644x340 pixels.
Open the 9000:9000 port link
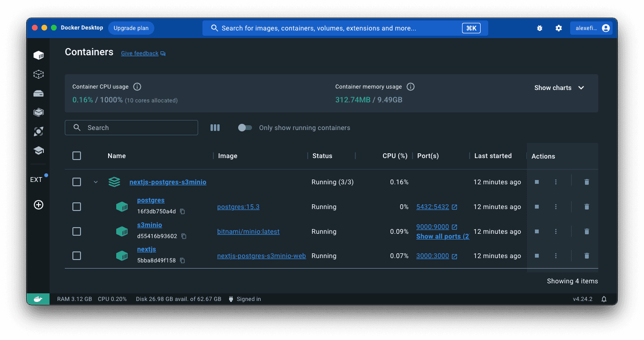point(433,227)
